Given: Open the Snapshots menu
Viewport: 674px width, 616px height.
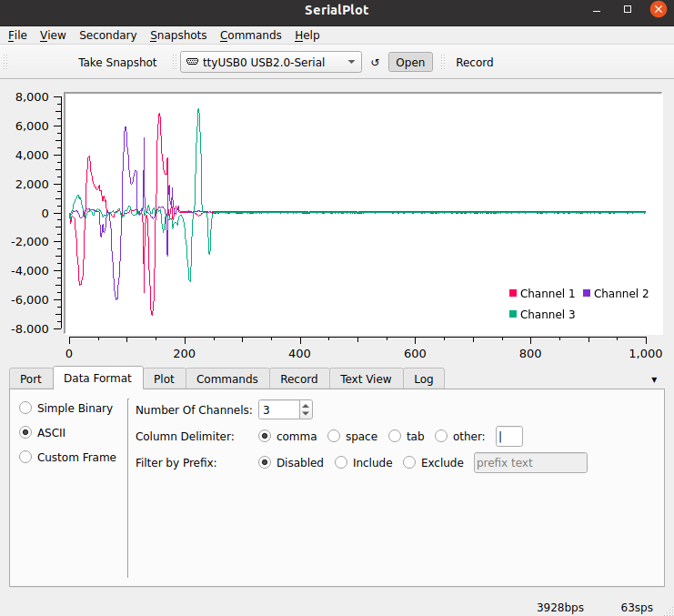Looking at the screenshot, I should 178,35.
